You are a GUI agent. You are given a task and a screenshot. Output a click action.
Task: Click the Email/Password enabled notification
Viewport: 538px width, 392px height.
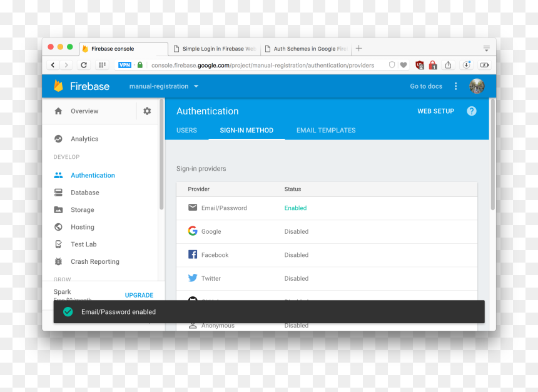coord(269,312)
